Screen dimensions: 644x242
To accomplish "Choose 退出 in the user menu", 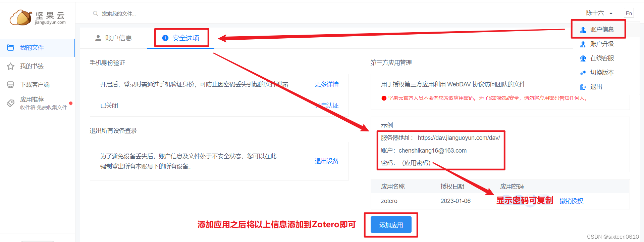I will pos(596,87).
